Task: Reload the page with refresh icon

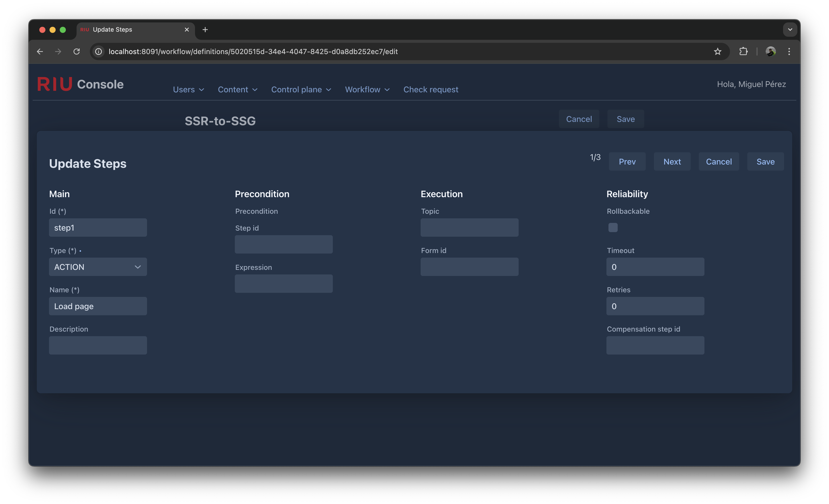Action: click(x=77, y=52)
